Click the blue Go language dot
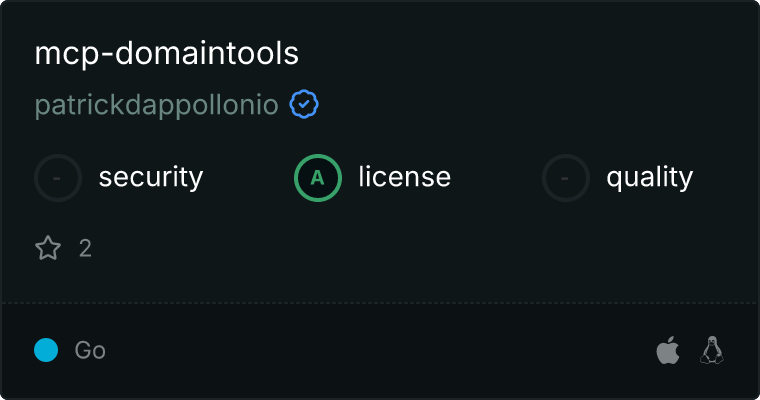The image size is (760, 400). 46,350
